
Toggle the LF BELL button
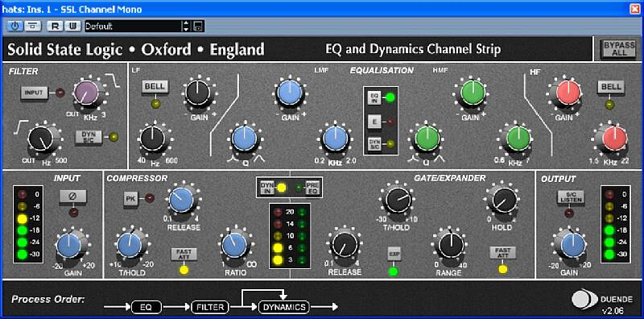155,87
